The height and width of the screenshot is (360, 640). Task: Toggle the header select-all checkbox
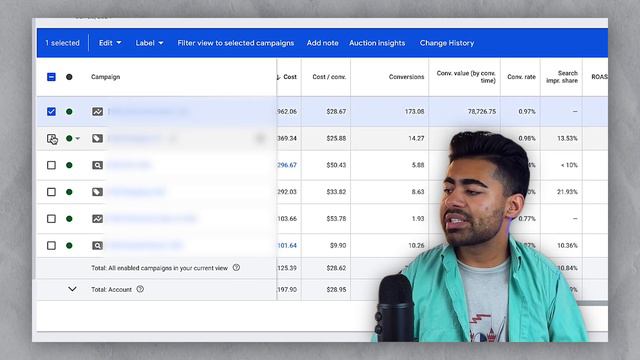(x=51, y=77)
